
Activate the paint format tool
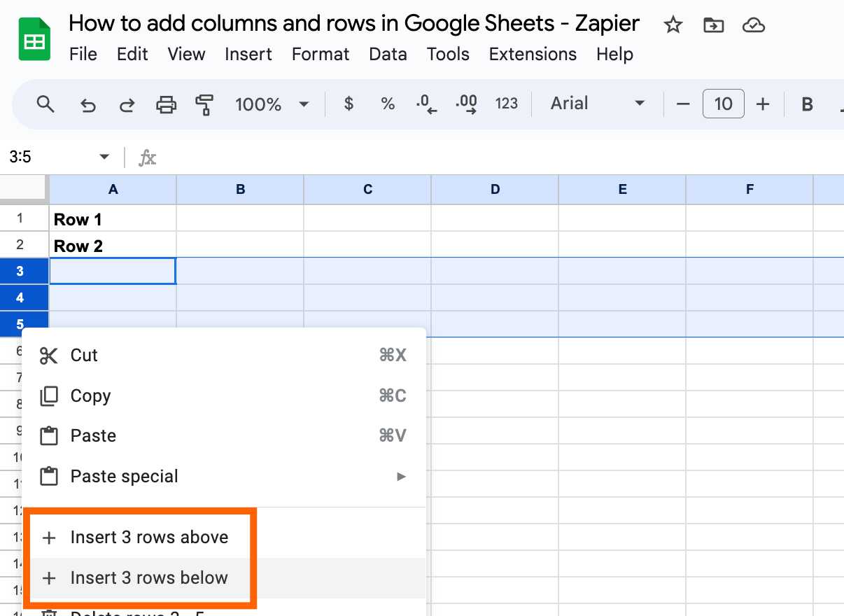204,105
